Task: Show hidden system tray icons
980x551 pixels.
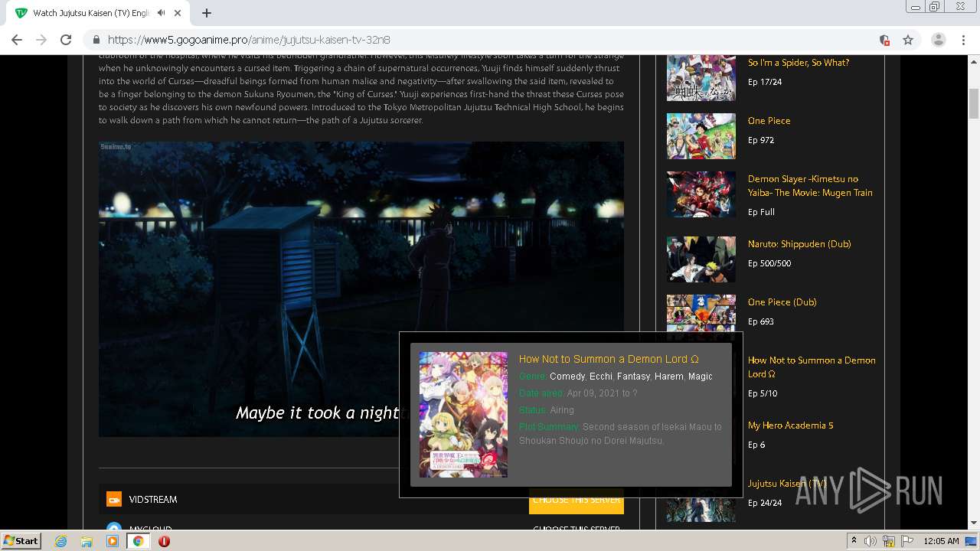Action: 854,541
